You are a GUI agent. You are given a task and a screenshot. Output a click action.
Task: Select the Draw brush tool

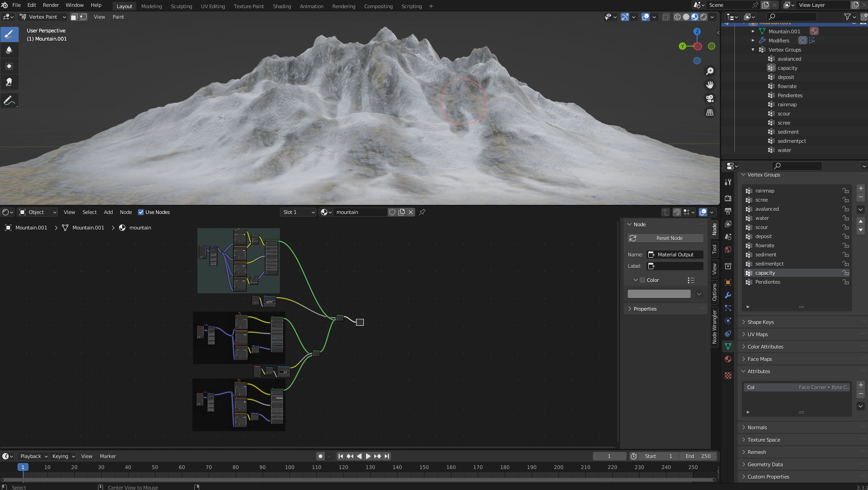tap(10, 34)
